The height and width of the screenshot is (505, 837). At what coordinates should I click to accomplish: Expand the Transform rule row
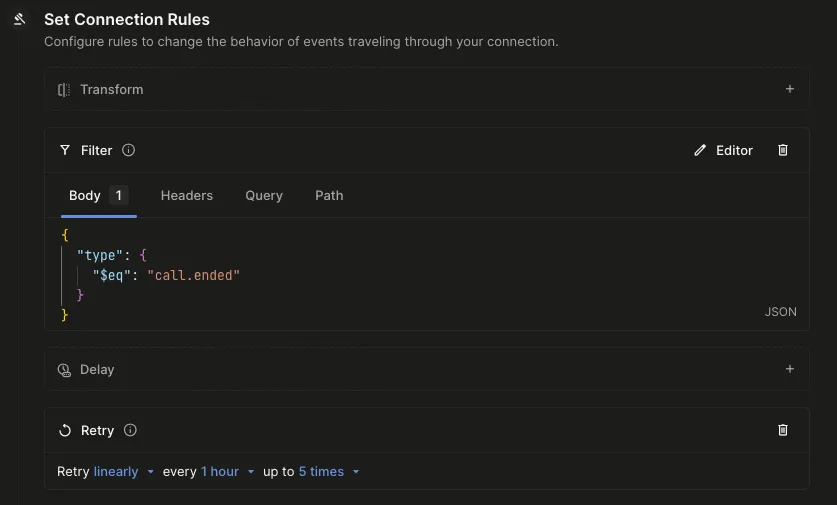(x=427, y=89)
